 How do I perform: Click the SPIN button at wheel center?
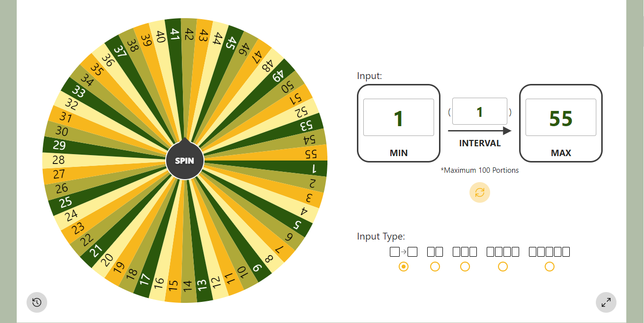pos(184,161)
